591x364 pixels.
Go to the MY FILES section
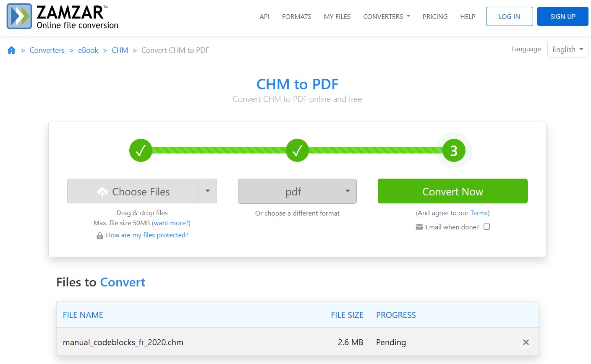tap(337, 16)
